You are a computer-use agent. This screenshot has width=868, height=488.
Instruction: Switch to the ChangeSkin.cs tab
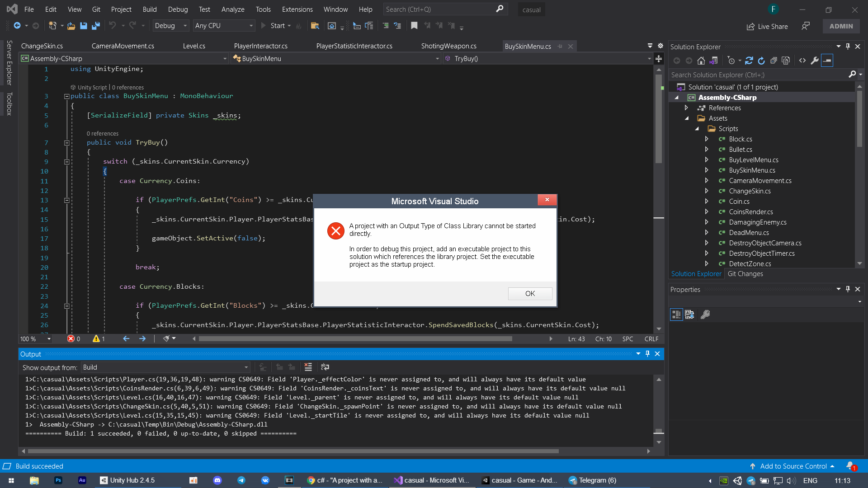[x=42, y=46]
